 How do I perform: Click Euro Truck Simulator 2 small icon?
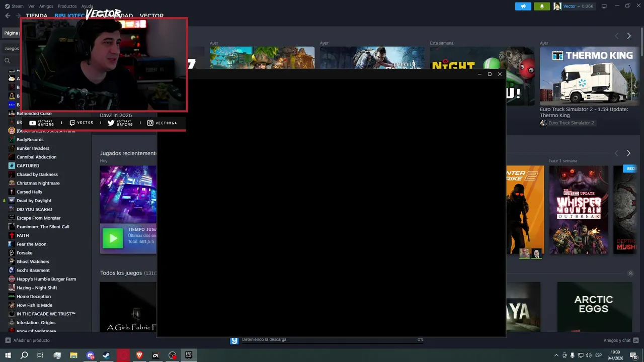tap(543, 123)
